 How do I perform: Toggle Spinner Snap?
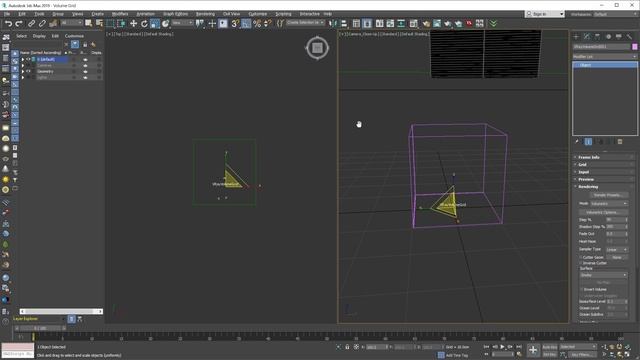(x=268, y=24)
